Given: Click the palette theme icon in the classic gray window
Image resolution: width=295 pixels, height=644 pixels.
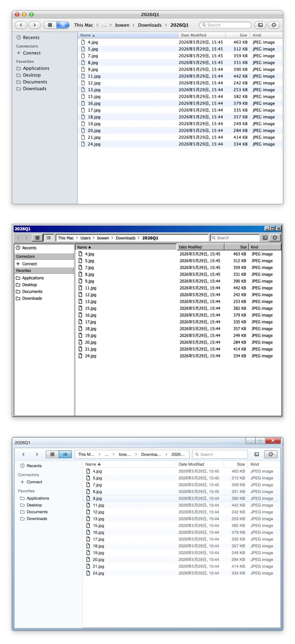Looking at the screenshot, I should [275, 238].
